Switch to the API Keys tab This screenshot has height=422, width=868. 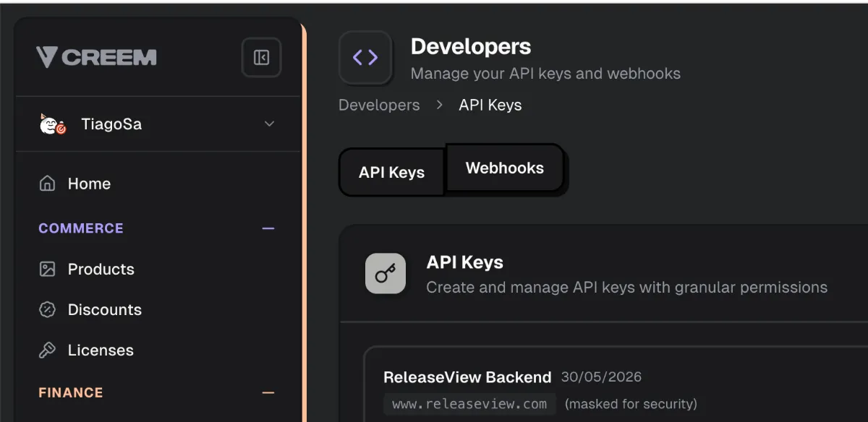[391, 173]
